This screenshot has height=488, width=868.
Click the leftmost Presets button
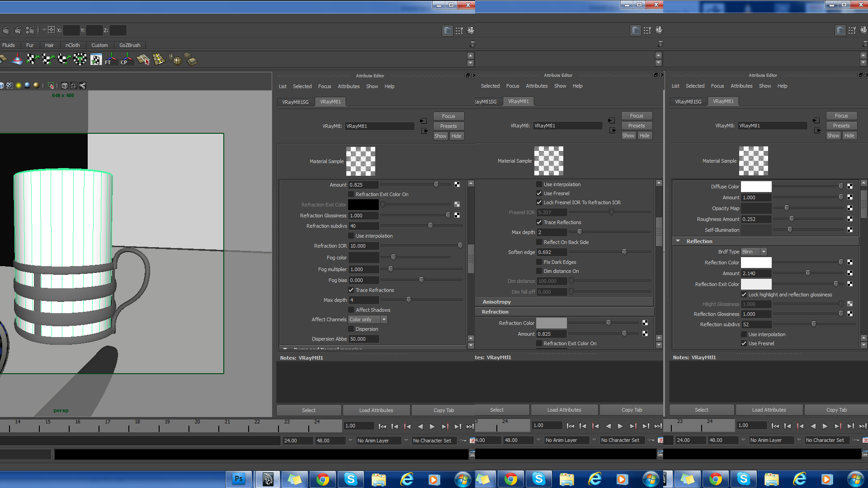point(448,126)
